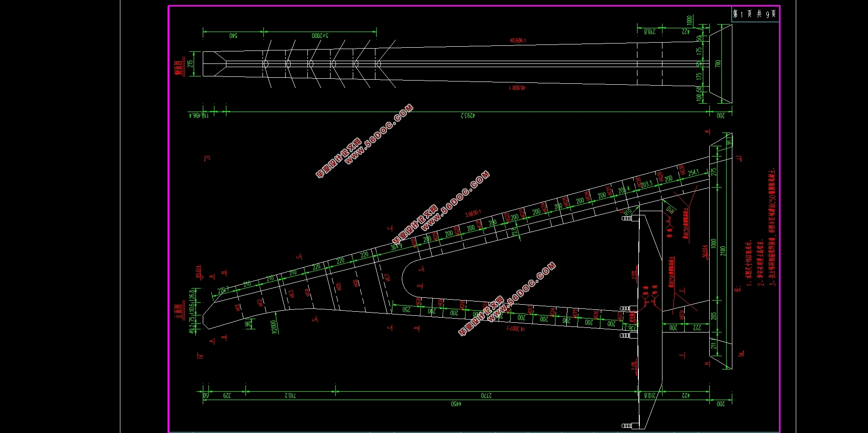This screenshot has width=868, height=433.
Task: Click the 2770 dimension label at bottom
Action: tap(486, 396)
